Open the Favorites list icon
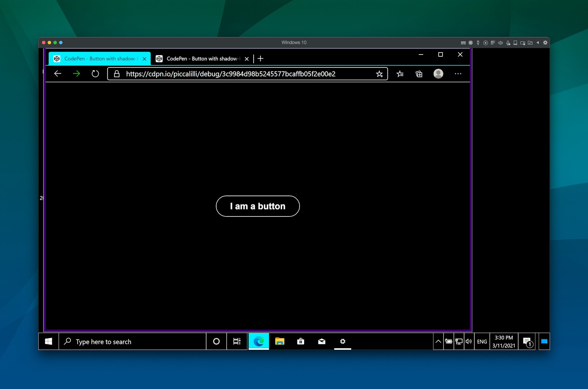This screenshot has width=588, height=389. click(x=400, y=74)
